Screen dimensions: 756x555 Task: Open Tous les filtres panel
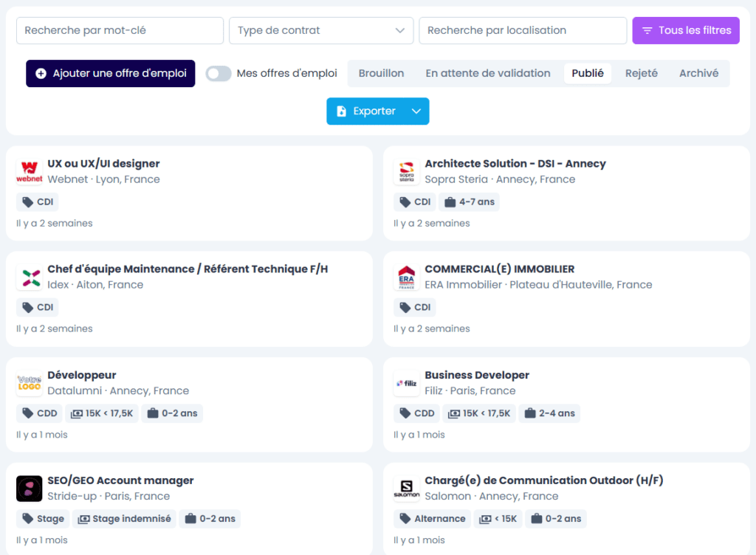pyautogui.click(x=686, y=30)
